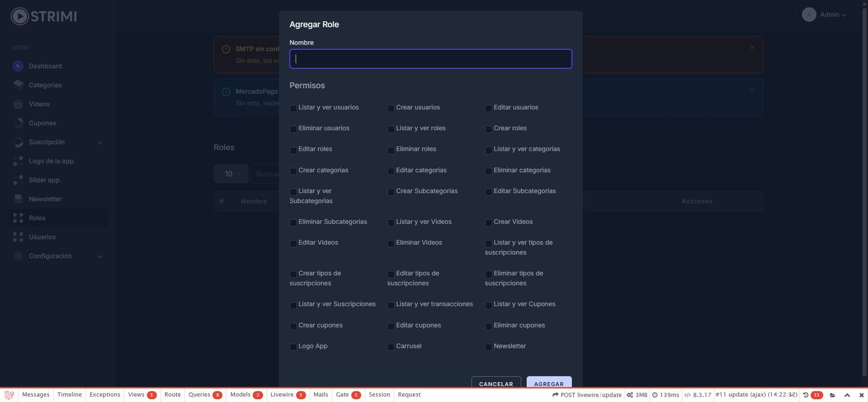The width and height of the screenshot is (868, 402).
Task: Switch to the Livewire debug tab
Action: 288,395
